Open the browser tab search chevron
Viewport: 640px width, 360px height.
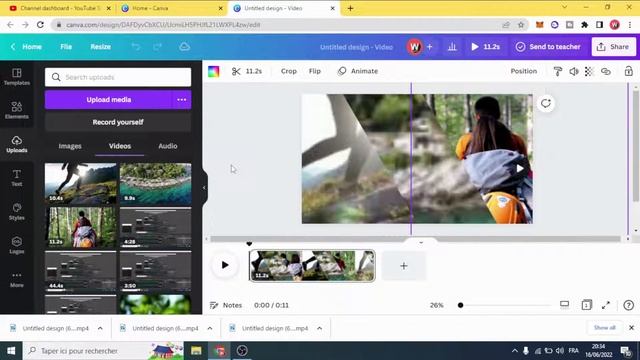click(x=564, y=7)
